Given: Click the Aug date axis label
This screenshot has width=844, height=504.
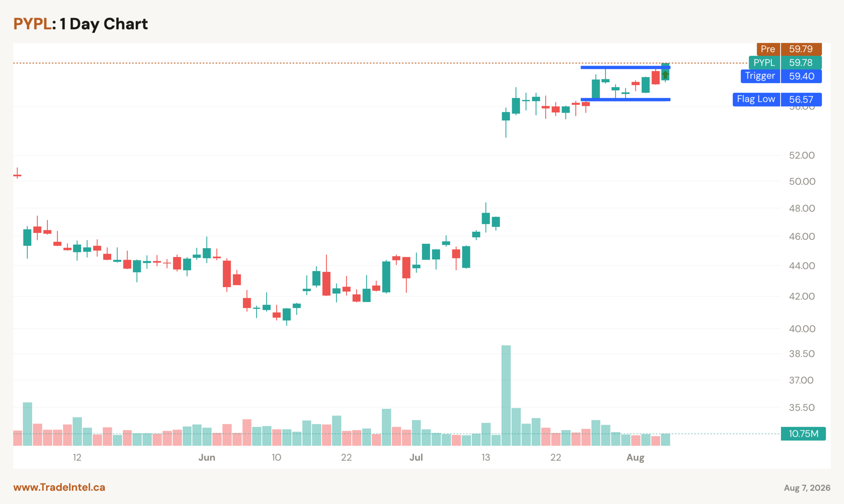Looking at the screenshot, I should 635,458.
